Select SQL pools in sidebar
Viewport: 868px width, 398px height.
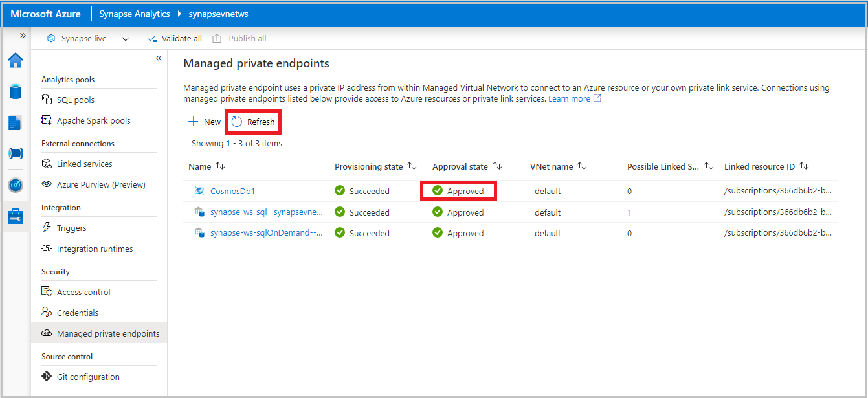(75, 100)
